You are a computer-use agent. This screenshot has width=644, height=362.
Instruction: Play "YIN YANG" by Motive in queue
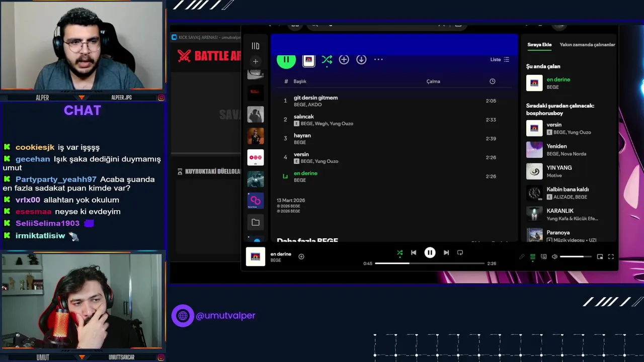point(570,171)
